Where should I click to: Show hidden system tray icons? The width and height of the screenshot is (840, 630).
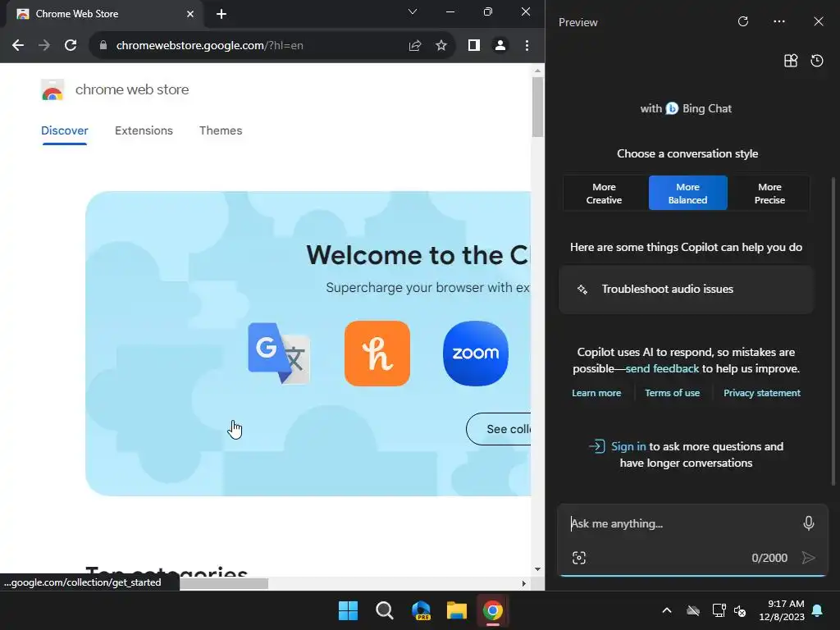(667, 610)
